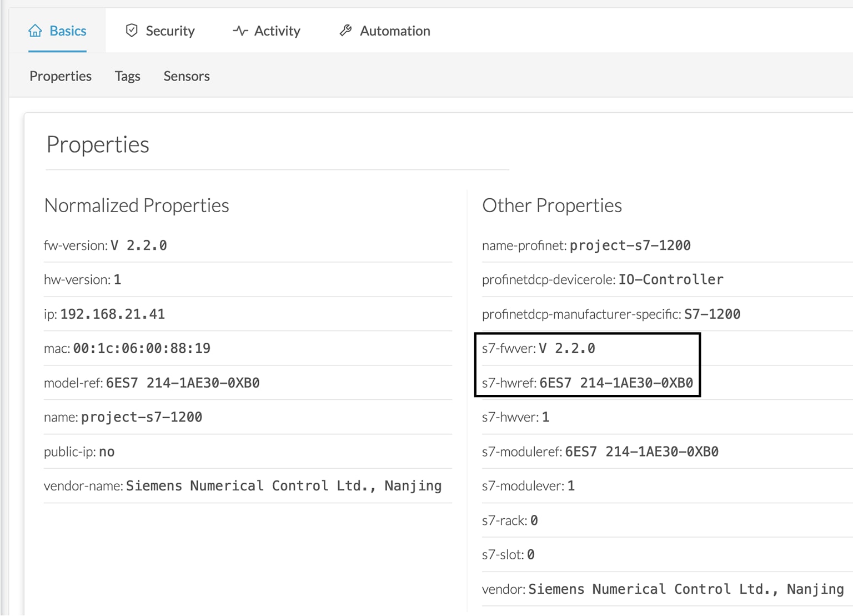Screen dimensions: 853x616
Task: Switch to the Security tab
Action: (160, 31)
